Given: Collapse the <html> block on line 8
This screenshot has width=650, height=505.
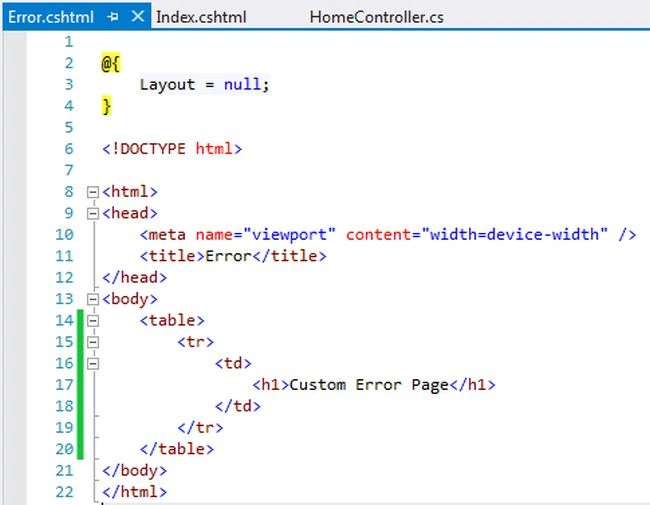Looking at the screenshot, I should tap(92, 192).
